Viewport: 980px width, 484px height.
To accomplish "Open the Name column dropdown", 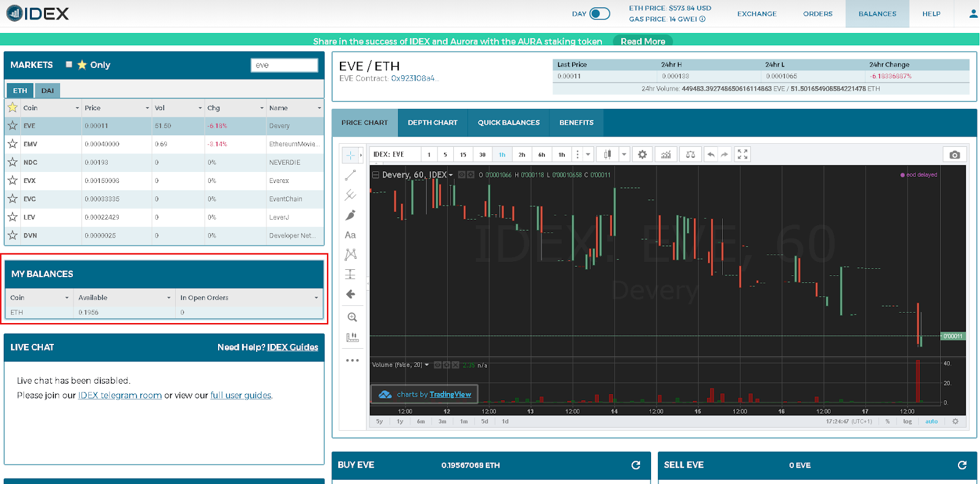I will click(x=319, y=108).
